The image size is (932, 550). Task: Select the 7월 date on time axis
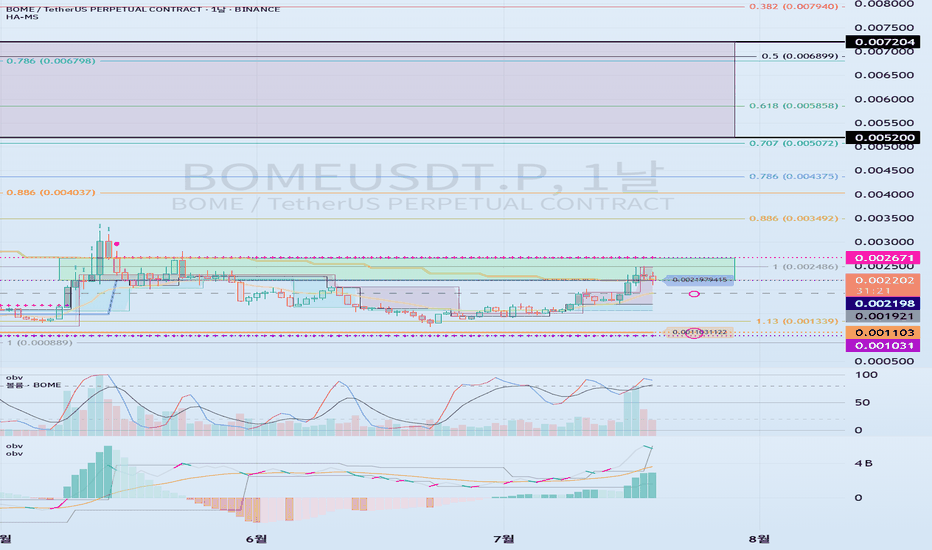tap(504, 539)
